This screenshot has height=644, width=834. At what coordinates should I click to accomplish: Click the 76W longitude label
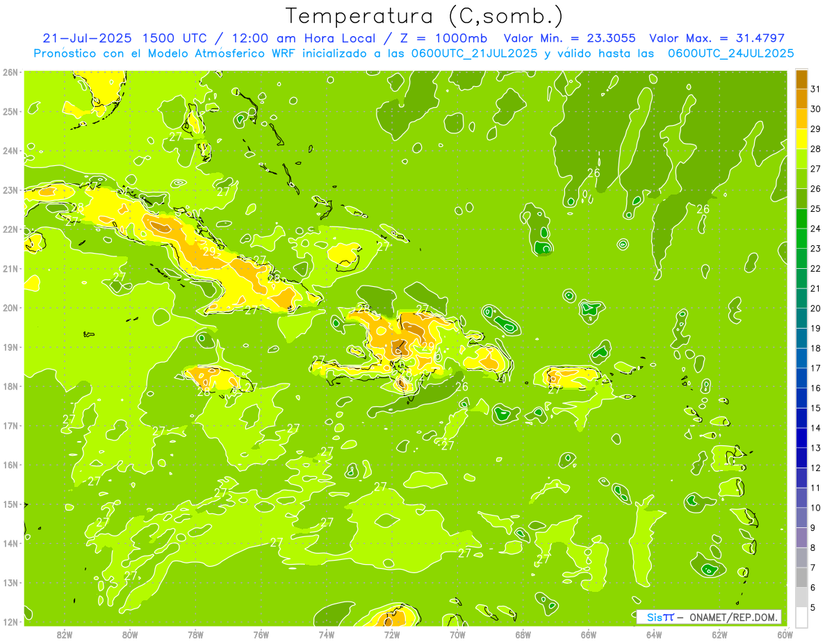click(x=261, y=634)
